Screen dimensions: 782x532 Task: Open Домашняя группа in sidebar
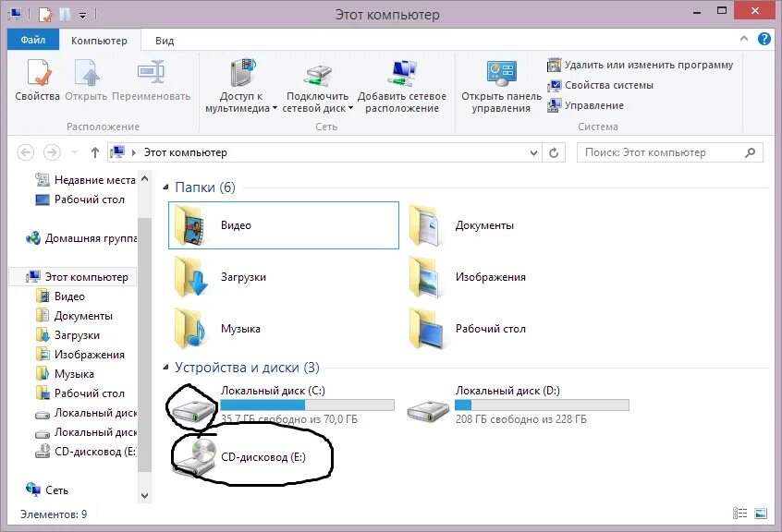point(81,238)
